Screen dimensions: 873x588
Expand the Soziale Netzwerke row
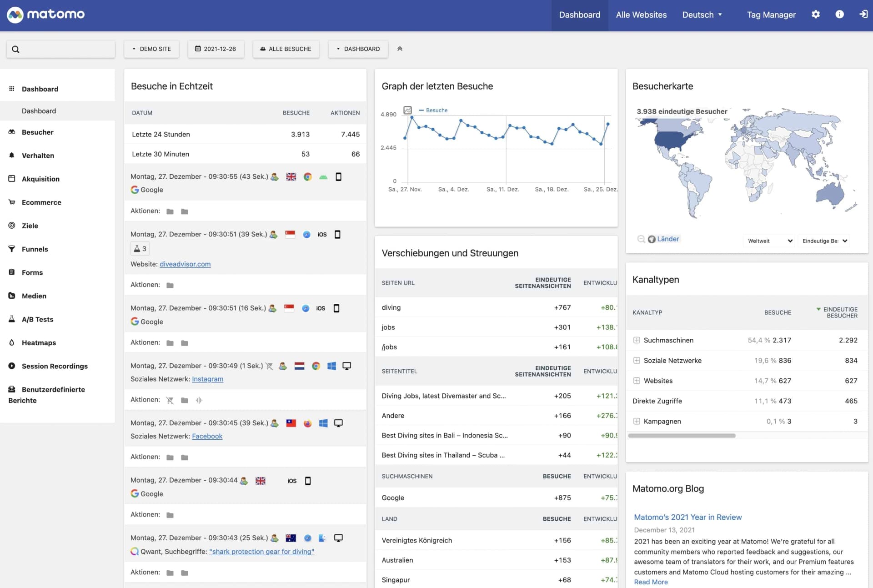click(637, 361)
